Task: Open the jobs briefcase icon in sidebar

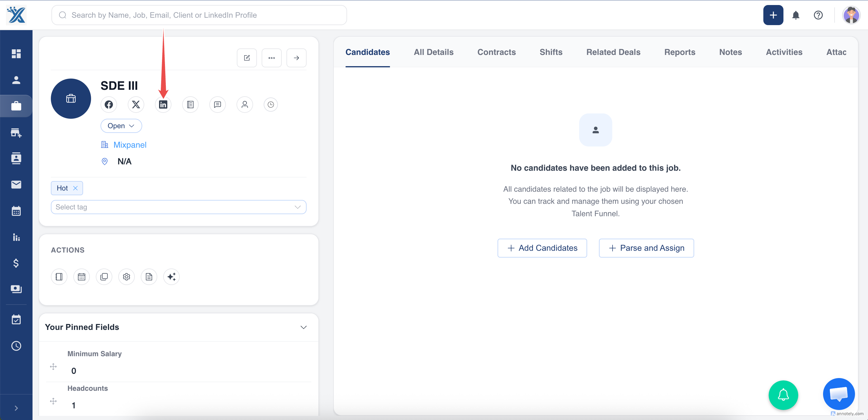Action: point(16,106)
